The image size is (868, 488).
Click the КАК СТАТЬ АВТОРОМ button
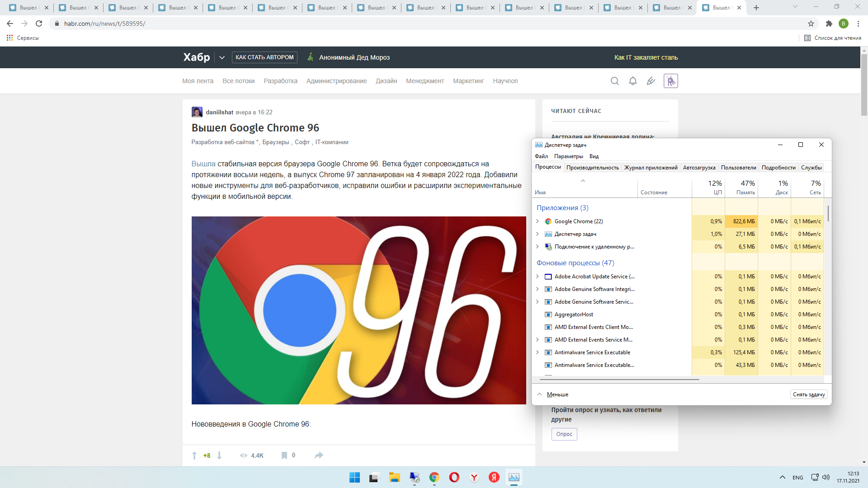[x=264, y=57]
